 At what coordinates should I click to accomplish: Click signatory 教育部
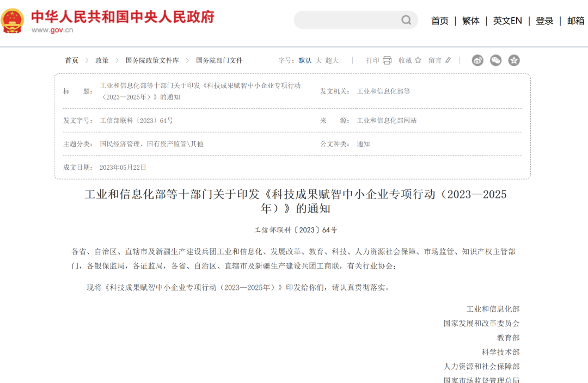(508, 338)
